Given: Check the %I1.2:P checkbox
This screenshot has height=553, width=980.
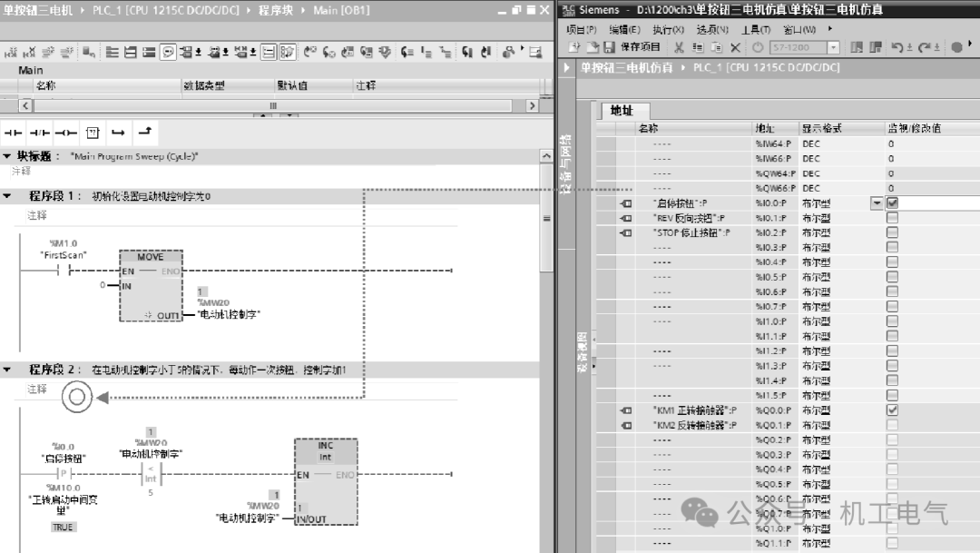Looking at the screenshot, I should (892, 351).
